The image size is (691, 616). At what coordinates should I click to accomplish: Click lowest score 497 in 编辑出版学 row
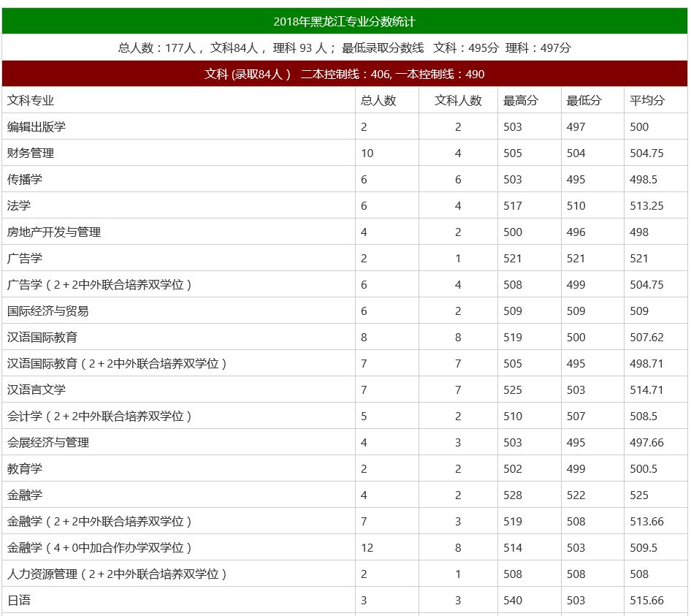(x=576, y=127)
